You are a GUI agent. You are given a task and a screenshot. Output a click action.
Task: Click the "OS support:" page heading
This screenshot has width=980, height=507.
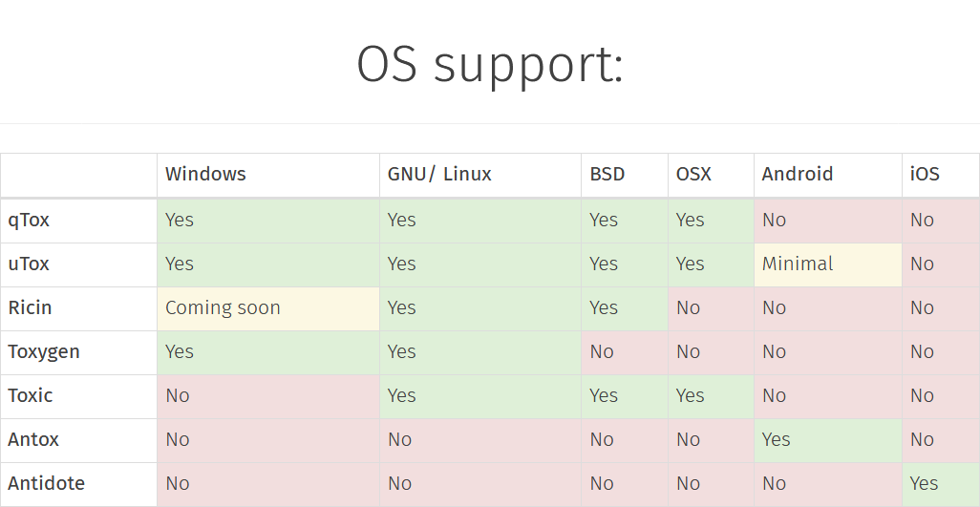(x=489, y=65)
